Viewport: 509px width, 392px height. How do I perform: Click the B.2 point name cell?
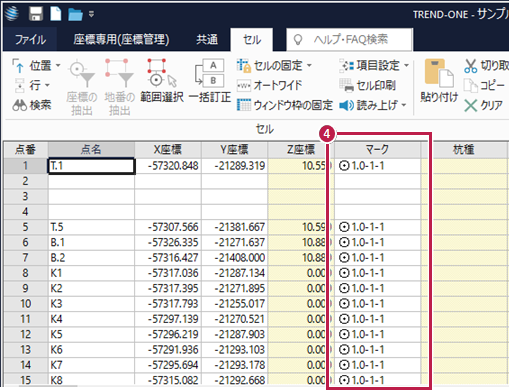pyautogui.click(x=91, y=258)
